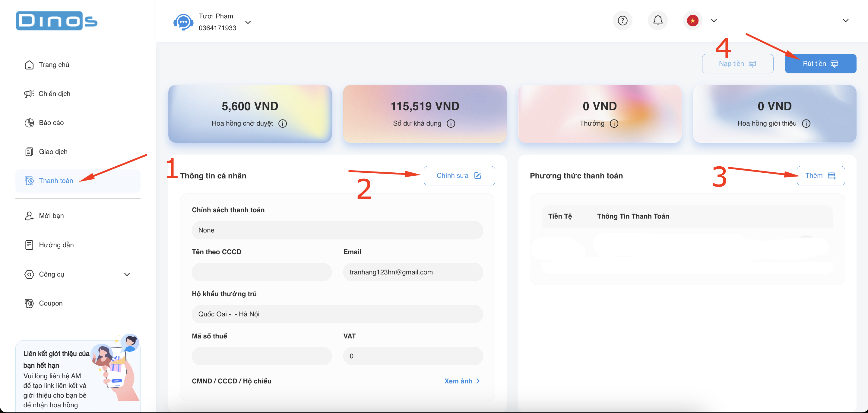Viewport: 868px width, 413px height.
Task: Click the 0 VND Thưởng card
Action: pyautogui.click(x=600, y=114)
